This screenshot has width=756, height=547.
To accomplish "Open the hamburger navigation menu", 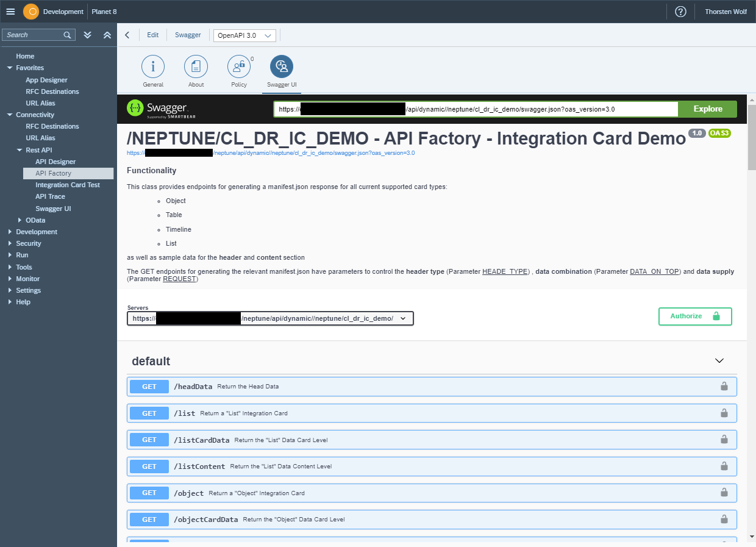I will [10, 12].
